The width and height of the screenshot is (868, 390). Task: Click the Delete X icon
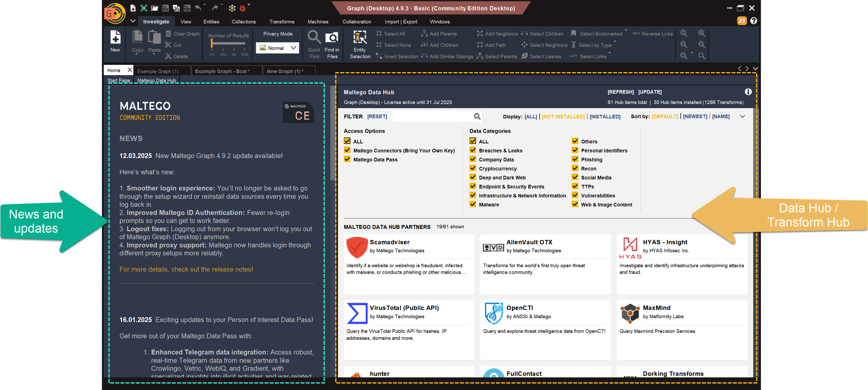coord(168,56)
